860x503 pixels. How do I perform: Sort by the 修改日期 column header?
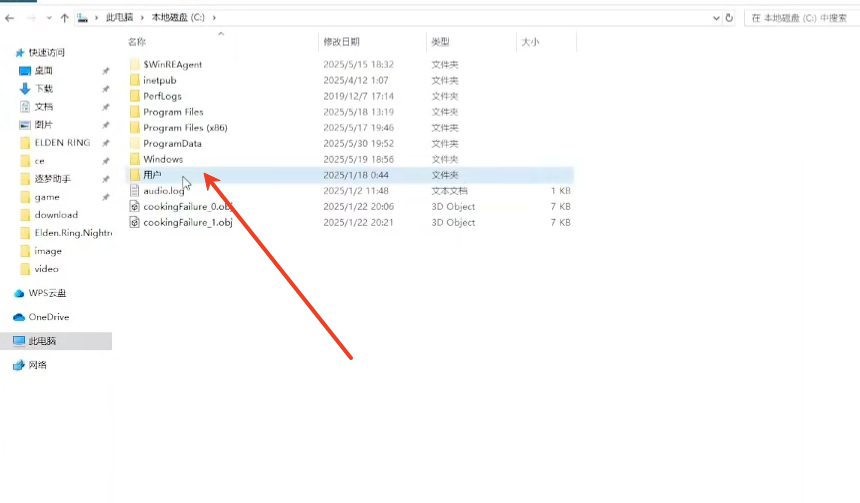coord(340,42)
